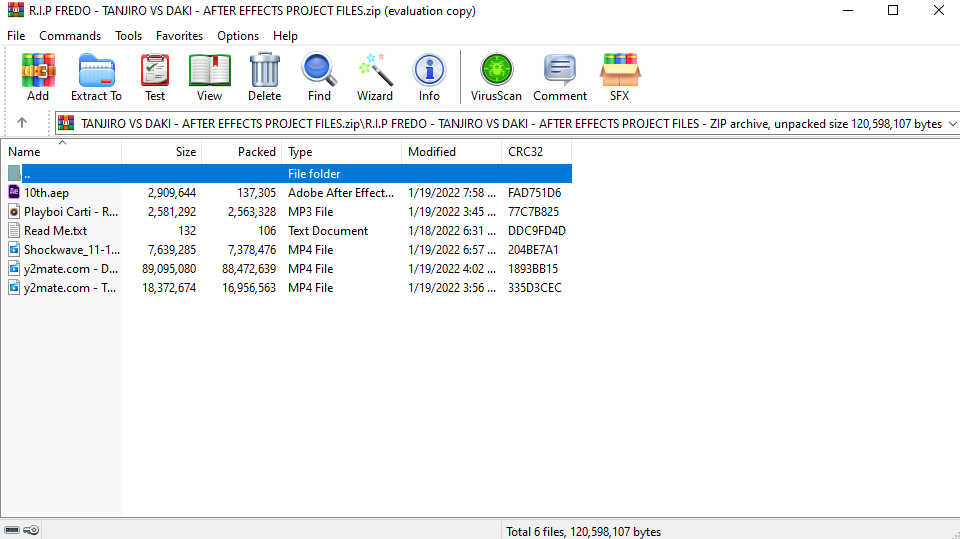The height and width of the screenshot is (539, 960).
Task: Sort by the CRC32 column header
Action: tap(536, 151)
